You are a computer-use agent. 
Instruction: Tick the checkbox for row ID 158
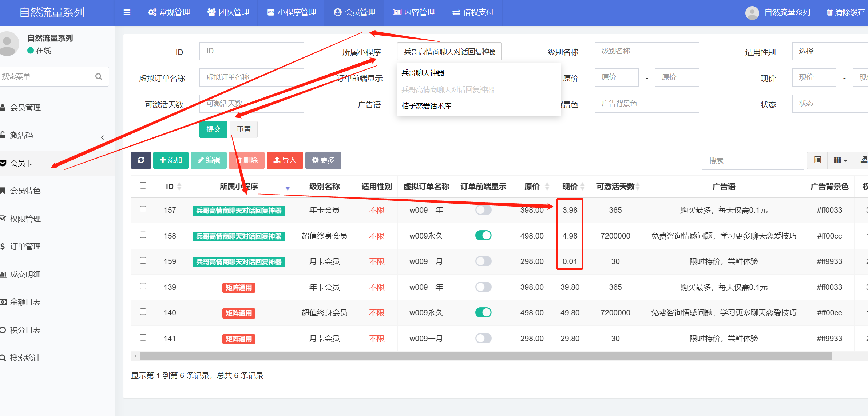coord(143,235)
